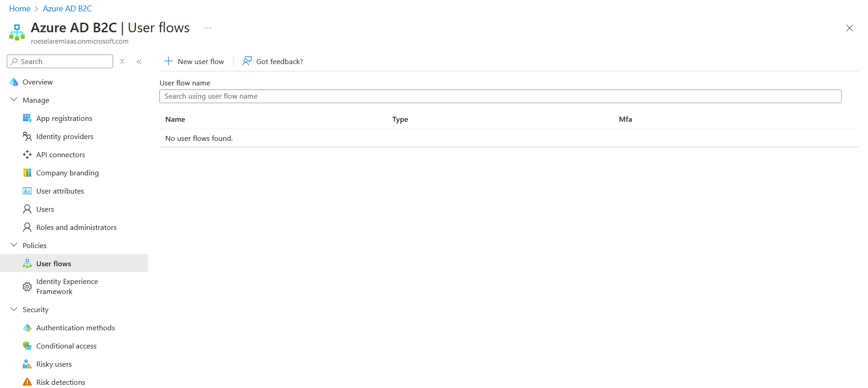This screenshot has width=868, height=388.
Task: Click the Azure AD B2C header icon
Action: coord(17,32)
